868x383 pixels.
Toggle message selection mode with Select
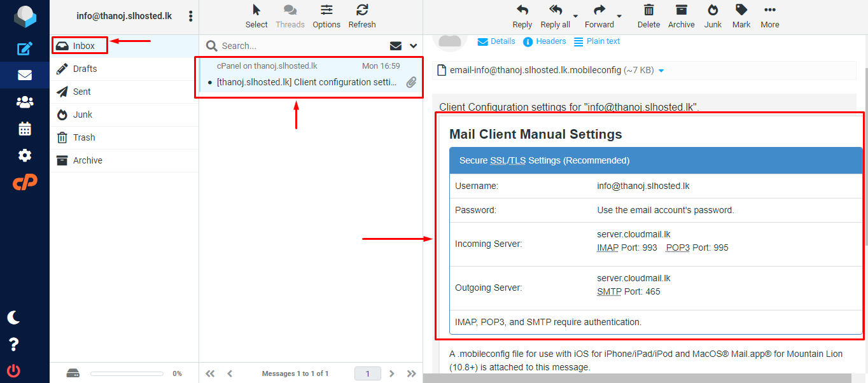(256, 16)
